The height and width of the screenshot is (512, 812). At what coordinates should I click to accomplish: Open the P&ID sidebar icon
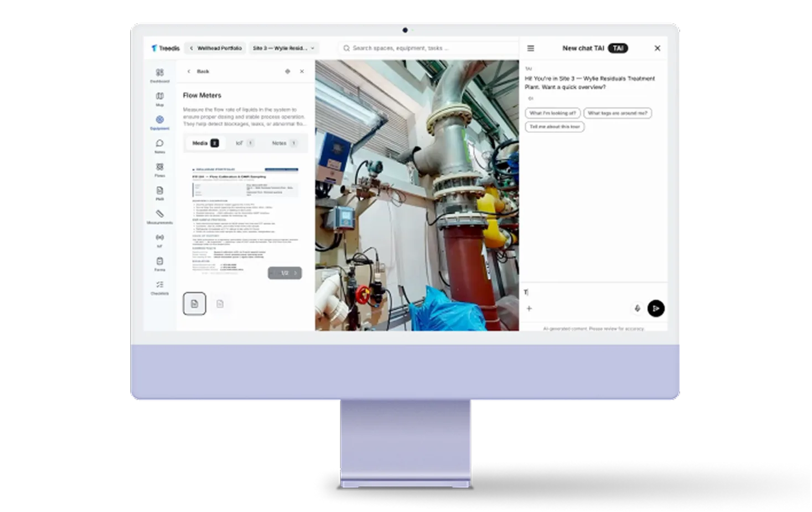pos(159,193)
